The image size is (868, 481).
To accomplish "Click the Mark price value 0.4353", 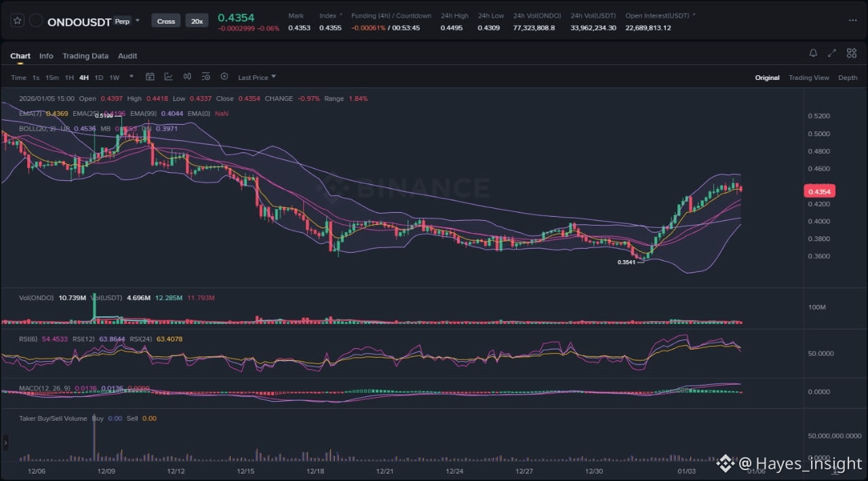I will pos(299,28).
